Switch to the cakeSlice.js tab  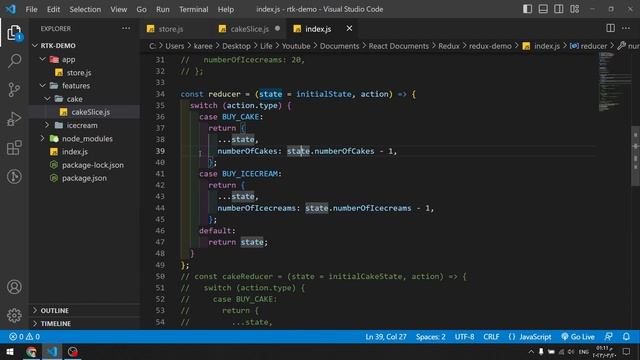point(249,29)
